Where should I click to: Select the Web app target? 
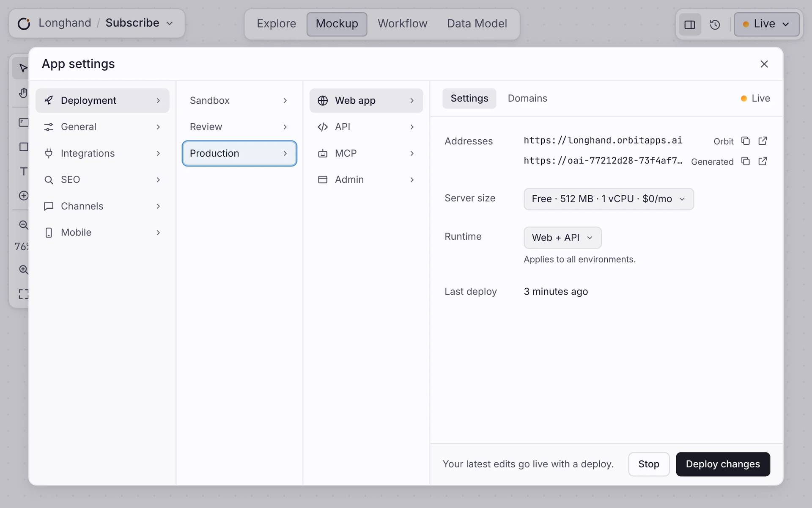pos(366,100)
